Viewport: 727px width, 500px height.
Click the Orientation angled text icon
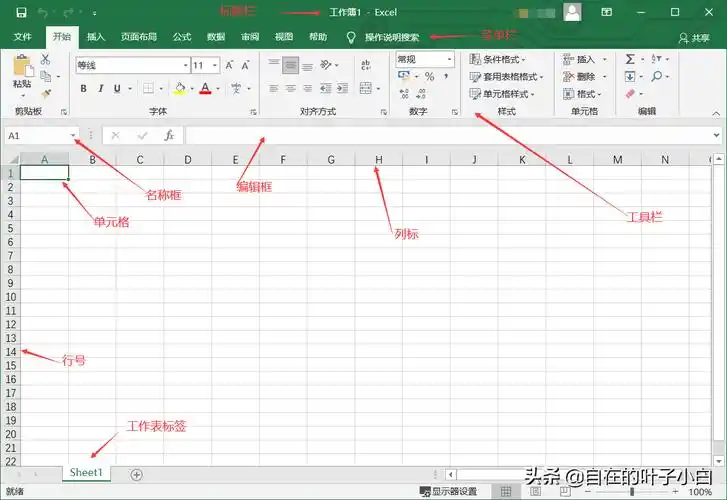326,65
